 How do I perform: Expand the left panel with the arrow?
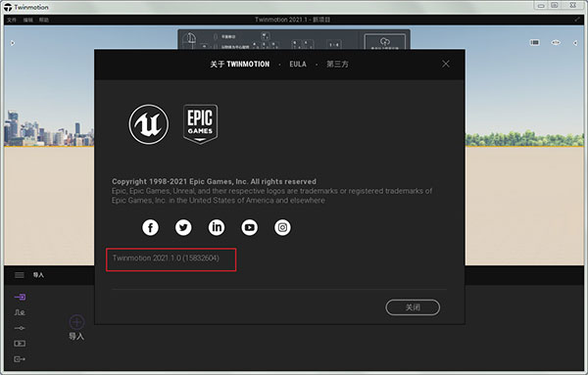(13, 43)
